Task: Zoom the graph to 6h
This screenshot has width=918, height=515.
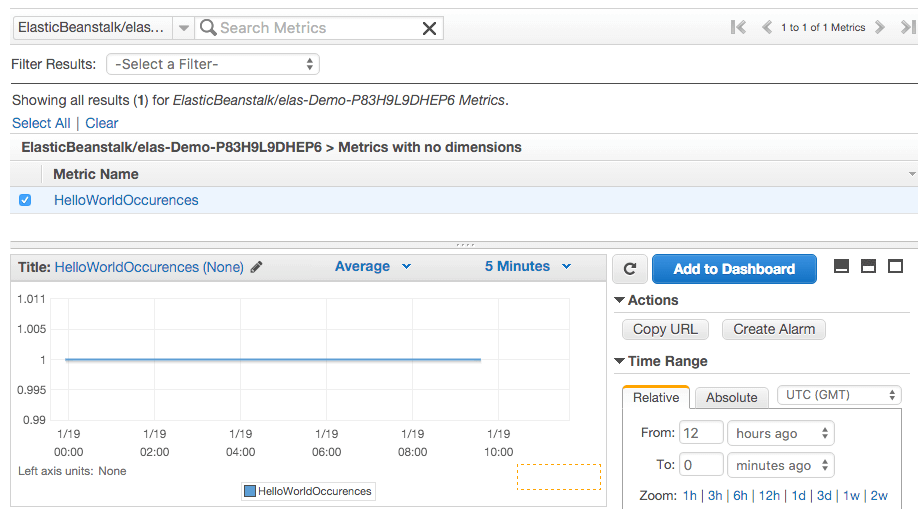Action: [741, 496]
